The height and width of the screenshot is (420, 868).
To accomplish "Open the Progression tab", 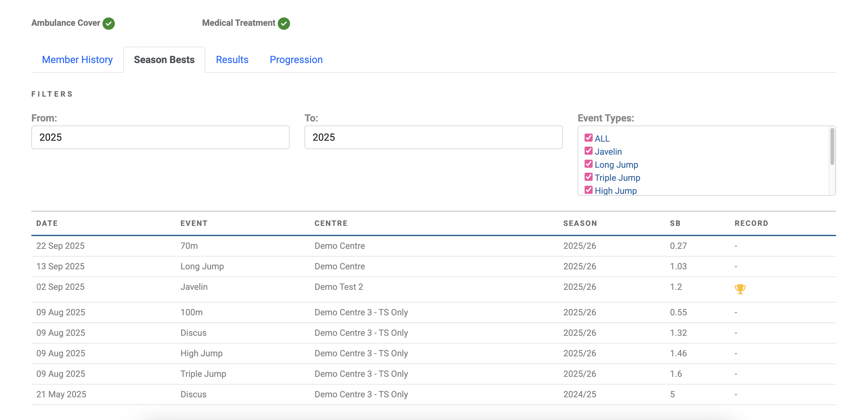I will pos(296,60).
